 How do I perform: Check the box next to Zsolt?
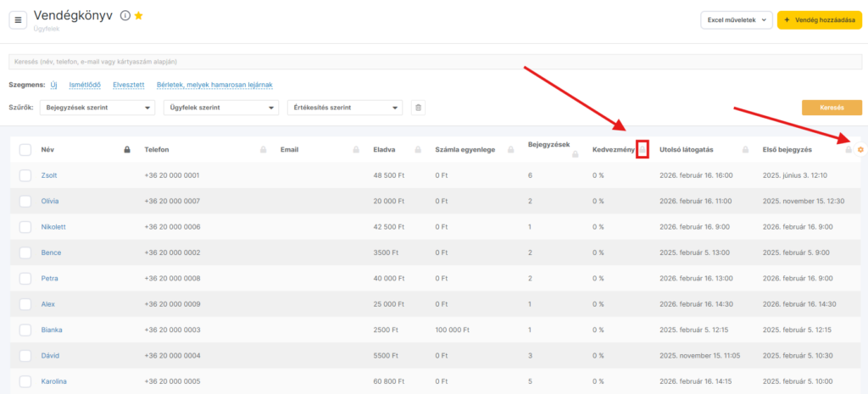(x=25, y=175)
